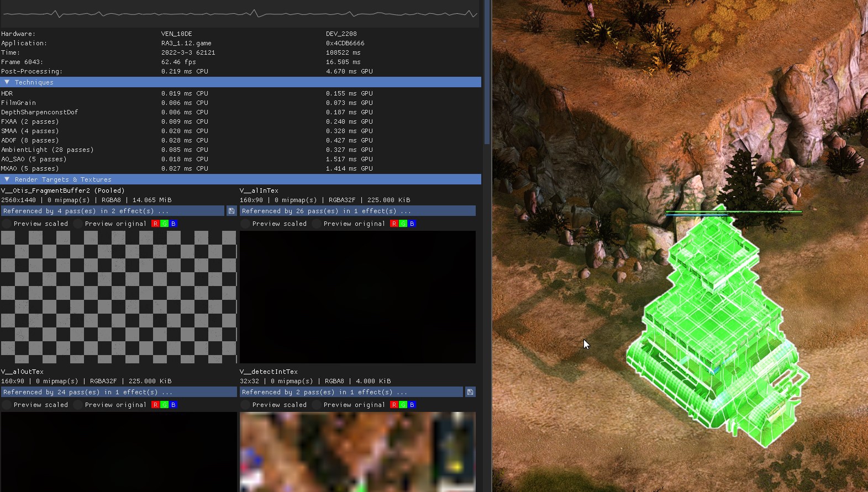Image resolution: width=868 pixels, height=492 pixels.
Task: Select Preview scaled for V__Otis_FragmentBuffer2
Action: [35, 224]
